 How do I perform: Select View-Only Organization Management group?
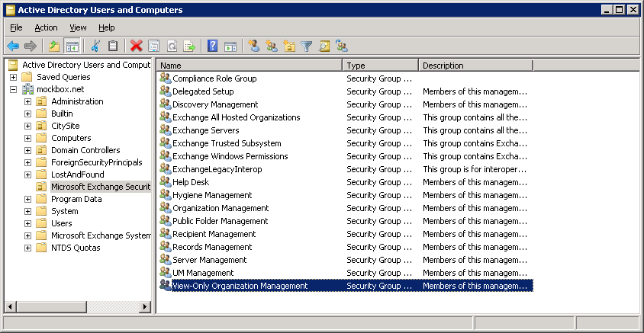click(x=240, y=286)
